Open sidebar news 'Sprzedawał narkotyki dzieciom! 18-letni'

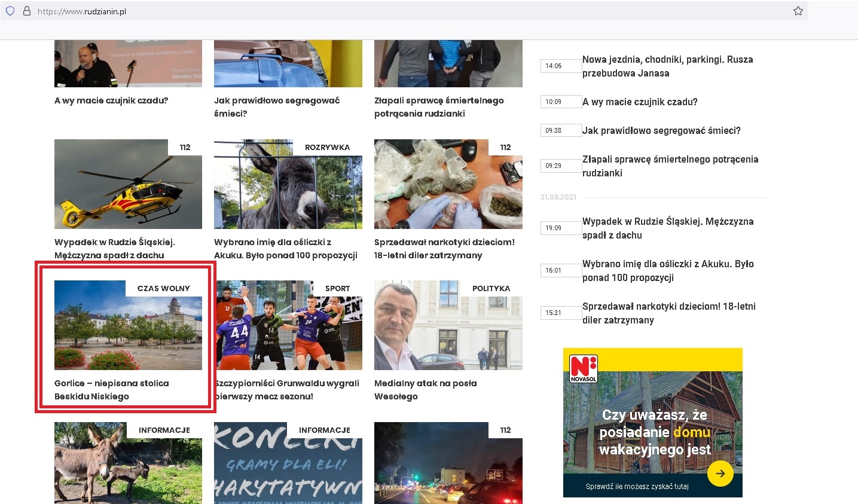click(x=669, y=313)
